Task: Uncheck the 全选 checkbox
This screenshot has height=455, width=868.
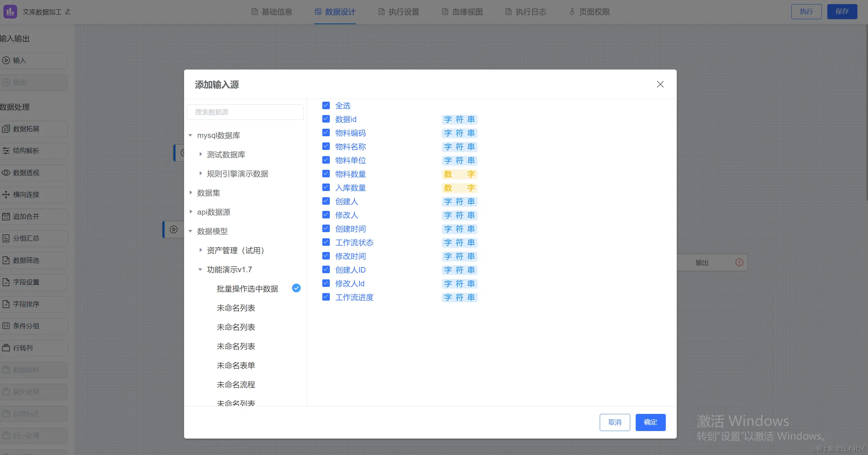Action: (326, 105)
